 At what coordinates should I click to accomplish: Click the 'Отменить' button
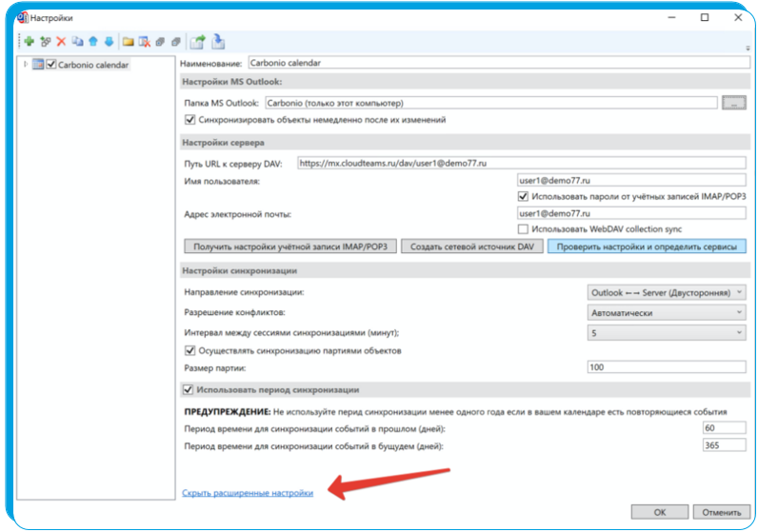coord(722,512)
